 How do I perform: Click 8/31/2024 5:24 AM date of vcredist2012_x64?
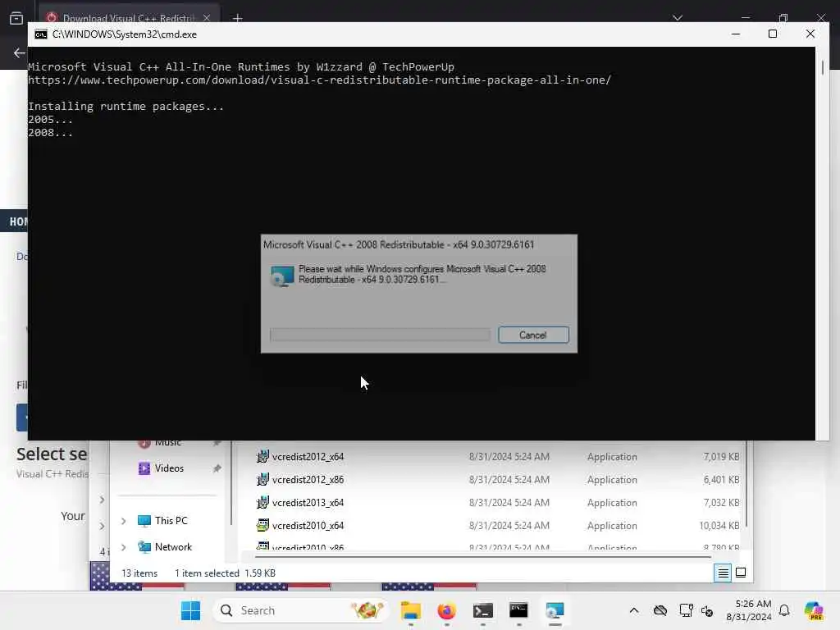pyautogui.click(x=509, y=457)
